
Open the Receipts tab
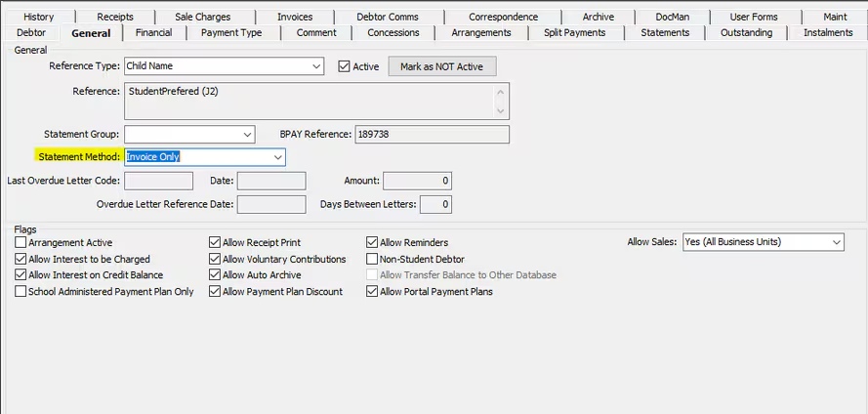coord(115,17)
